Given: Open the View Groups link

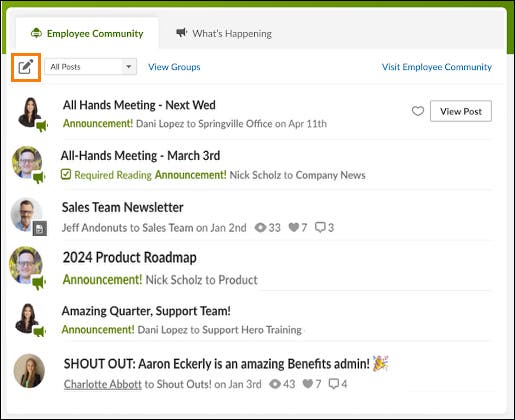Looking at the screenshot, I should tap(174, 67).
